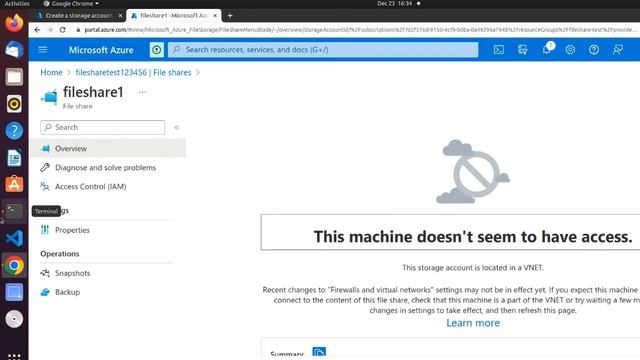Select Overview in the side menu
The width and height of the screenshot is (640, 360).
tap(108, 149)
